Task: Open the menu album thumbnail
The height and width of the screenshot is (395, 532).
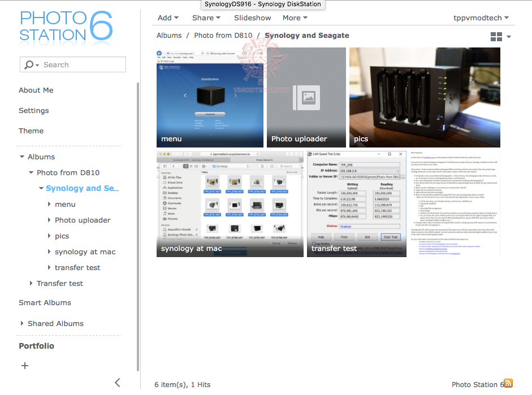Action: click(x=210, y=97)
